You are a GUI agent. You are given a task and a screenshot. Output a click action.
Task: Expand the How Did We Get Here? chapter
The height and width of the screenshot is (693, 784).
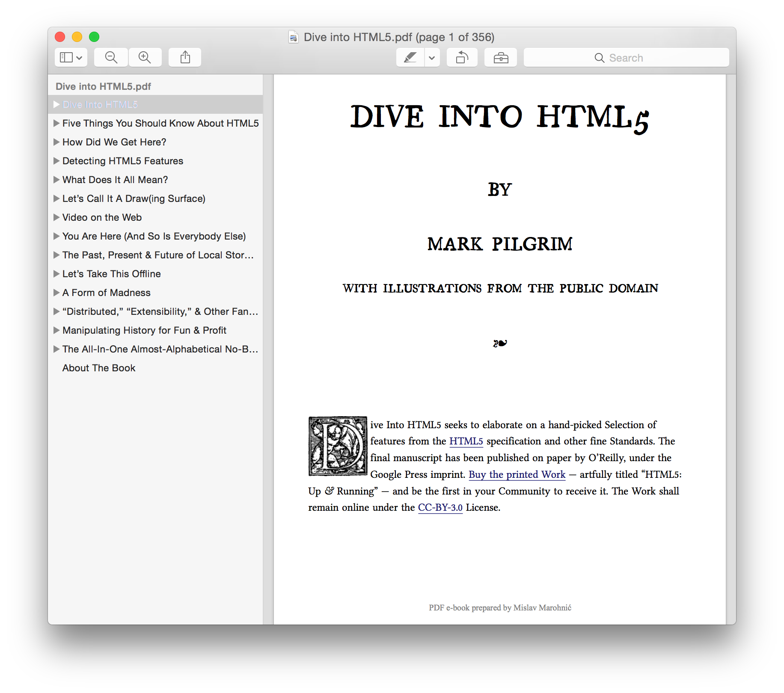tap(56, 142)
